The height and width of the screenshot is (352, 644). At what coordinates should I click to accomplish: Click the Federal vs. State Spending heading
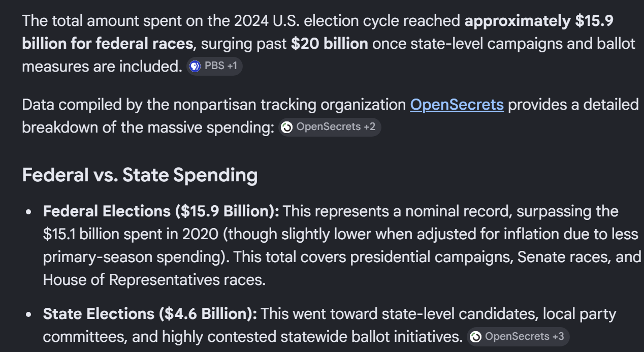pyautogui.click(x=140, y=175)
